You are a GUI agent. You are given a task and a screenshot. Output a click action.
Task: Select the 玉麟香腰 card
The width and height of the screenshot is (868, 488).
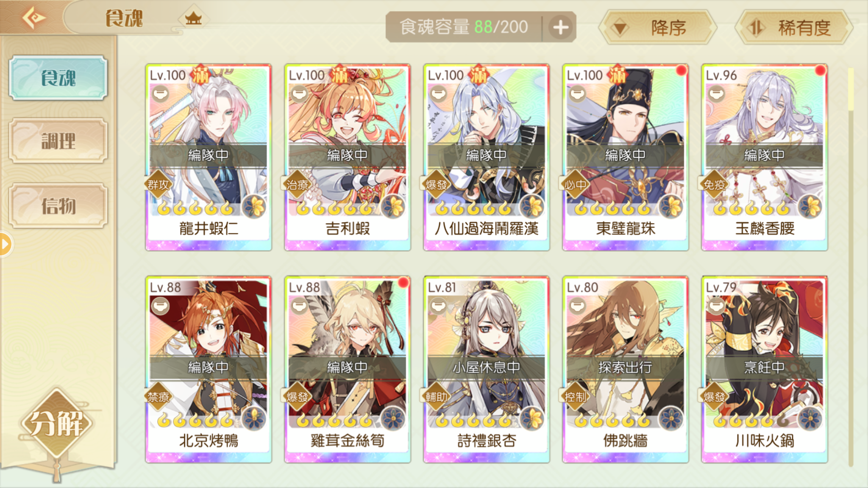[765, 158]
